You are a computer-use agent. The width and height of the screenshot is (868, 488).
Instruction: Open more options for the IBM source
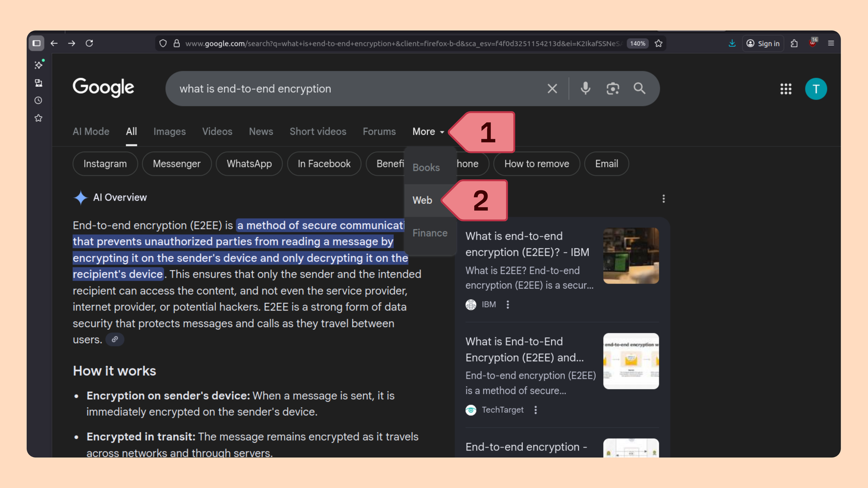[x=508, y=304]
